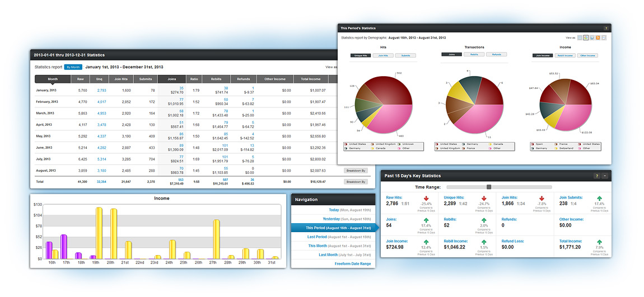The width and height of the screenshot is (644, 297).
Task: Click the green up arrow beside Total Income
Action: 599,242
